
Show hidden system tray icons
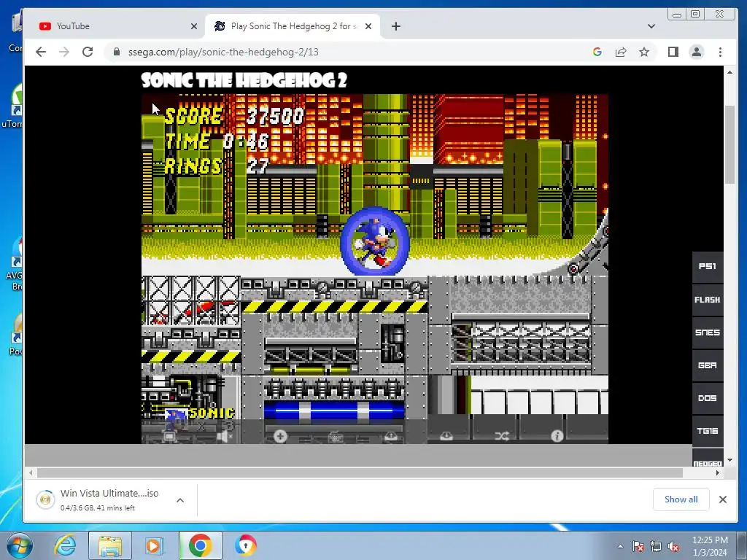pyautogui.click(x=620, y=546)
